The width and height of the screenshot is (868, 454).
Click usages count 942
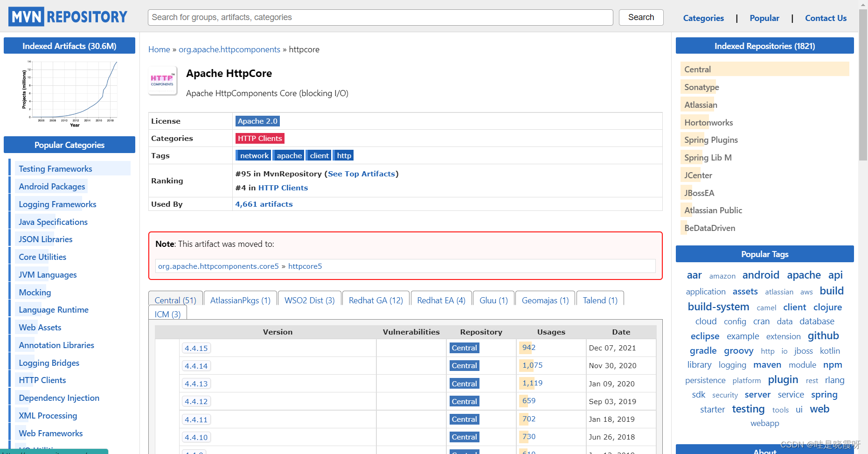(529, 348)
